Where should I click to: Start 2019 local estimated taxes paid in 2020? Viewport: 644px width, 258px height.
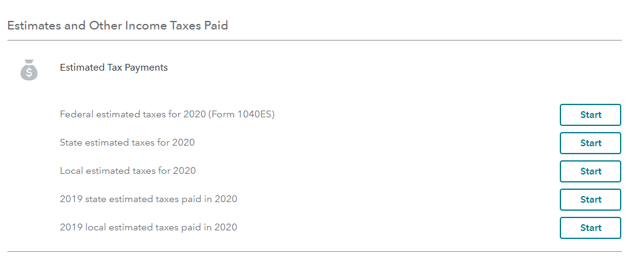click(x=590, y=228)
